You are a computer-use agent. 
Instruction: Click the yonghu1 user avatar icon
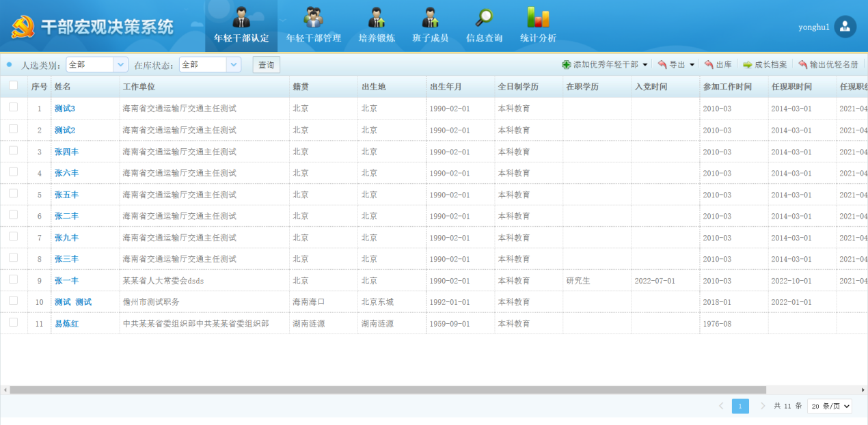845,27
